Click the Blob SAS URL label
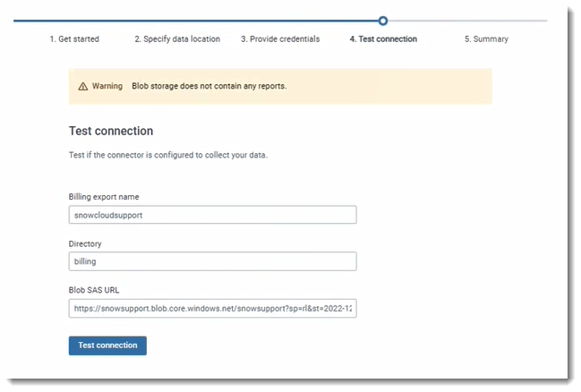Screen dimensions: 581x392 click(x=94, y=290)
